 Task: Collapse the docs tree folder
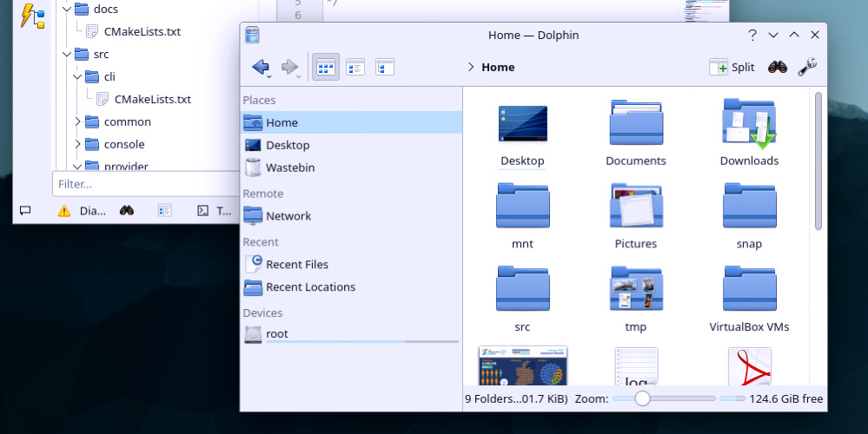[67, 10]
